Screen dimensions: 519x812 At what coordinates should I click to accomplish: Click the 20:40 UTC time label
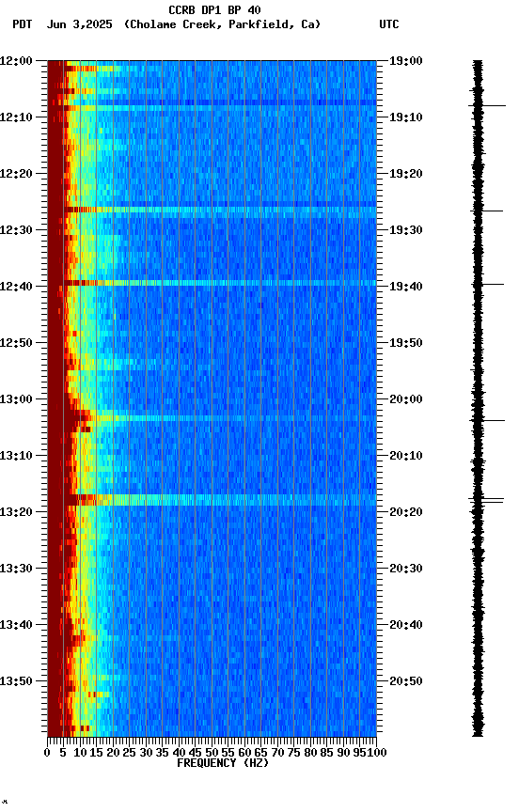[x=406, y=626]
